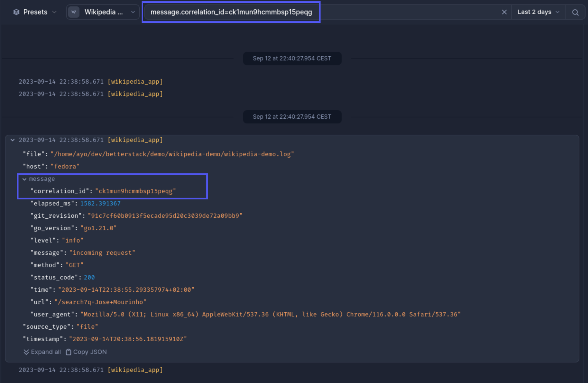Click the search magnifier icon

(575, 12)
